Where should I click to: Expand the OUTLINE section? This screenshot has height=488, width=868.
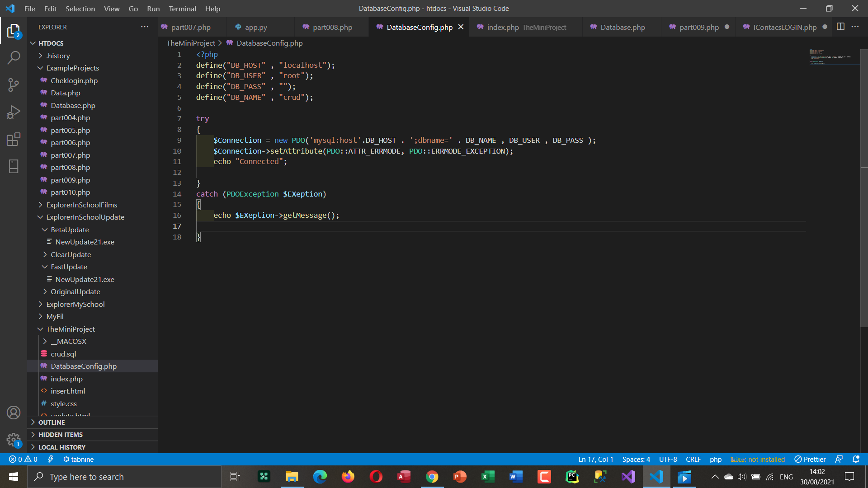pyautogui.click(x=52, y=422)
